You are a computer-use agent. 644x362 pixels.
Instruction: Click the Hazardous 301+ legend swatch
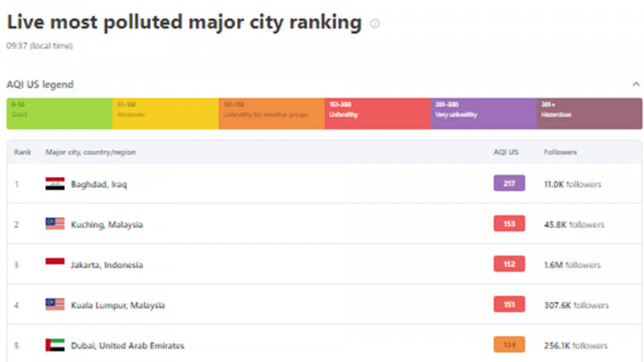tap(589, 114)
